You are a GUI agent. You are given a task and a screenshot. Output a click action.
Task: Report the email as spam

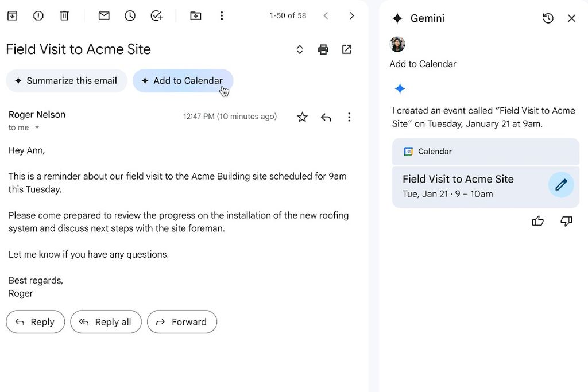(38, 15)
